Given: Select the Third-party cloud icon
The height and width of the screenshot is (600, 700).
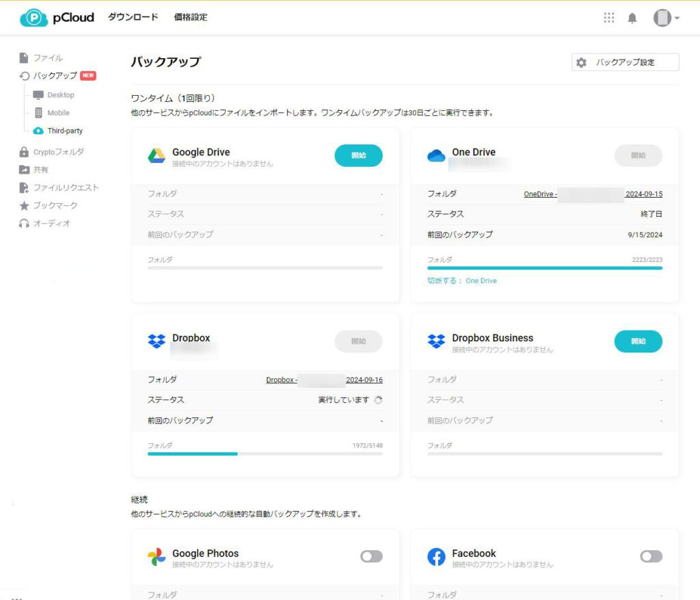Looking at the screenshot, I should pyautogui.click(x=38, y=131).
